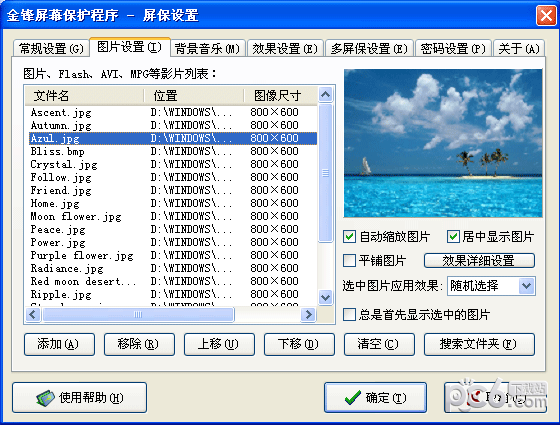Click the horizontal scrollbar thumb
This screenshot has height=425, width=560.
pyautogui.click(x=138, y=315)
